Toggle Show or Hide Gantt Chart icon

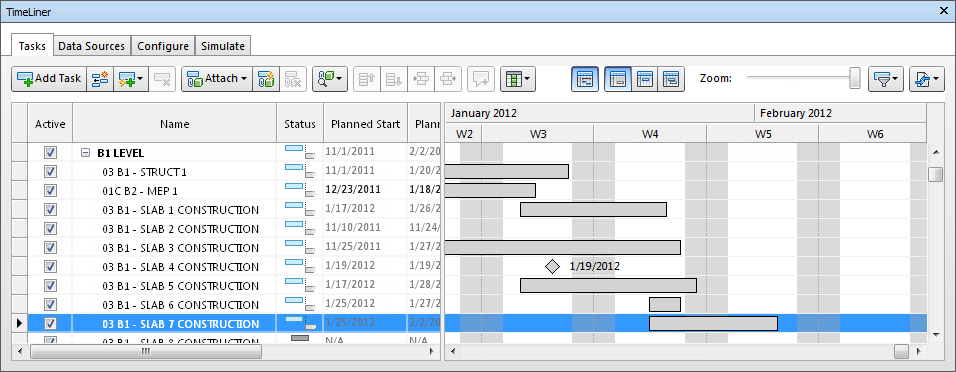[585, 79]
